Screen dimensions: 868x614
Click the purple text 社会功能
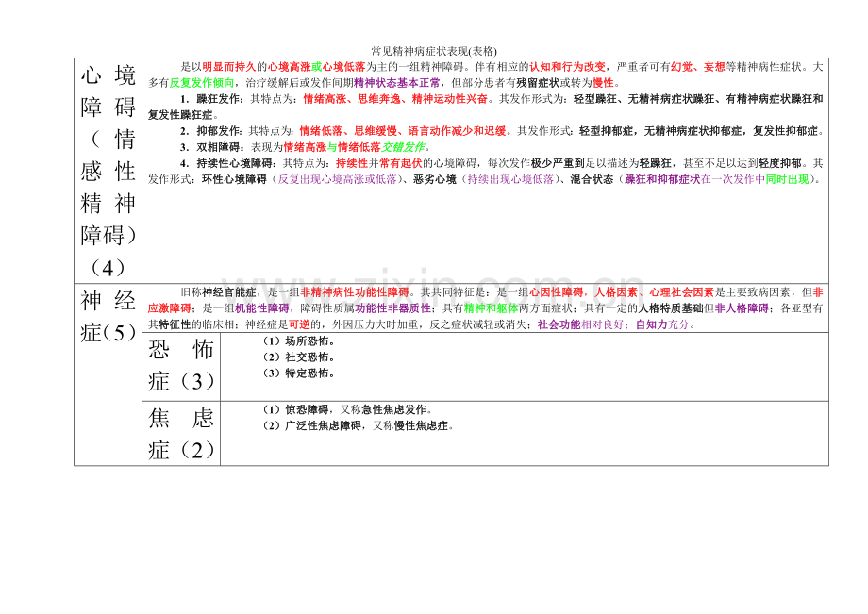559,324
